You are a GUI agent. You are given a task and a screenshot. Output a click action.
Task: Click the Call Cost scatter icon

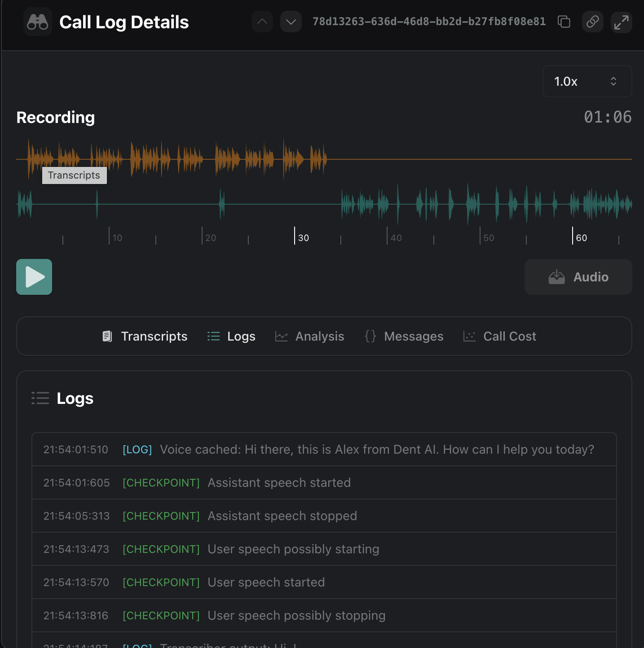[469, 336]
